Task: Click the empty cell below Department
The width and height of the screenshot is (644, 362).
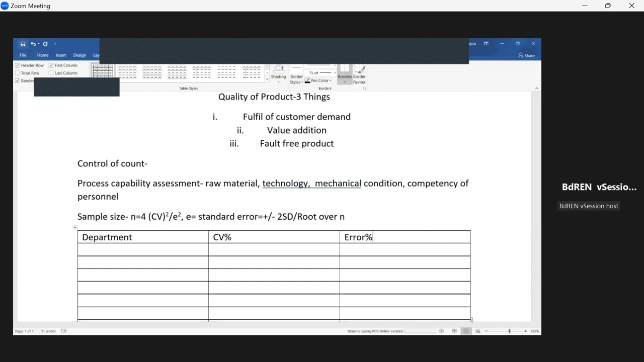Action: [x=143, y=249]
